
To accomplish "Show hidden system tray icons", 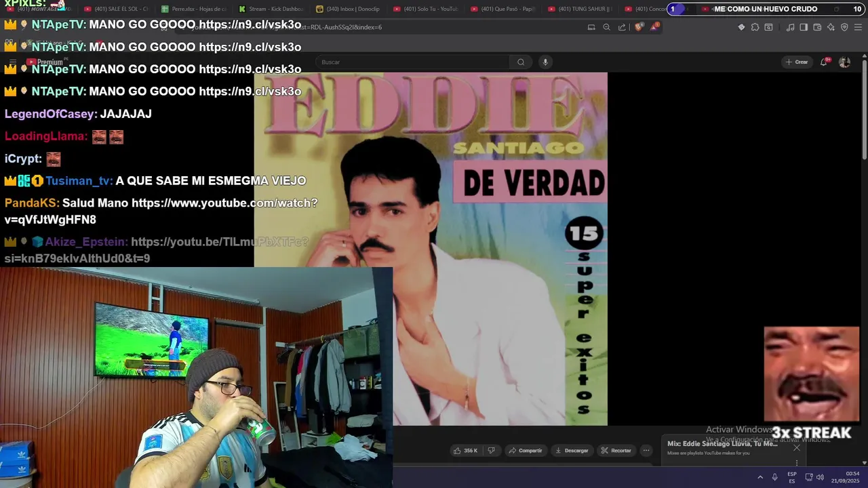I will tap(760, 477).
